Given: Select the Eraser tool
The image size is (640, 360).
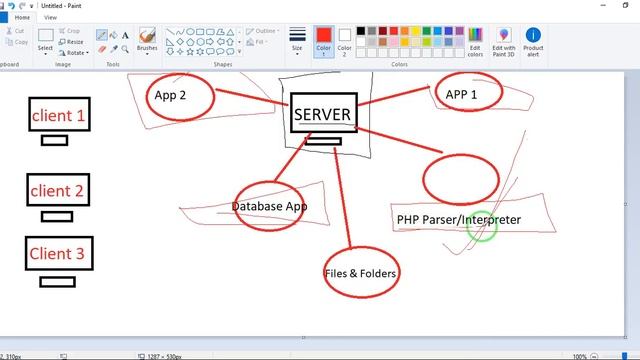Looking at the screenshot, I should click(x=102, y=49).
